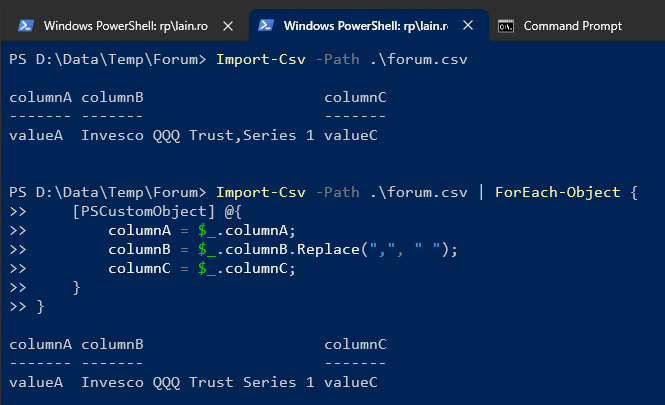Viewport: 665px width, 405px height.
Task: Select the active Windows PowerShell tab title
Action: coord(366,26)
